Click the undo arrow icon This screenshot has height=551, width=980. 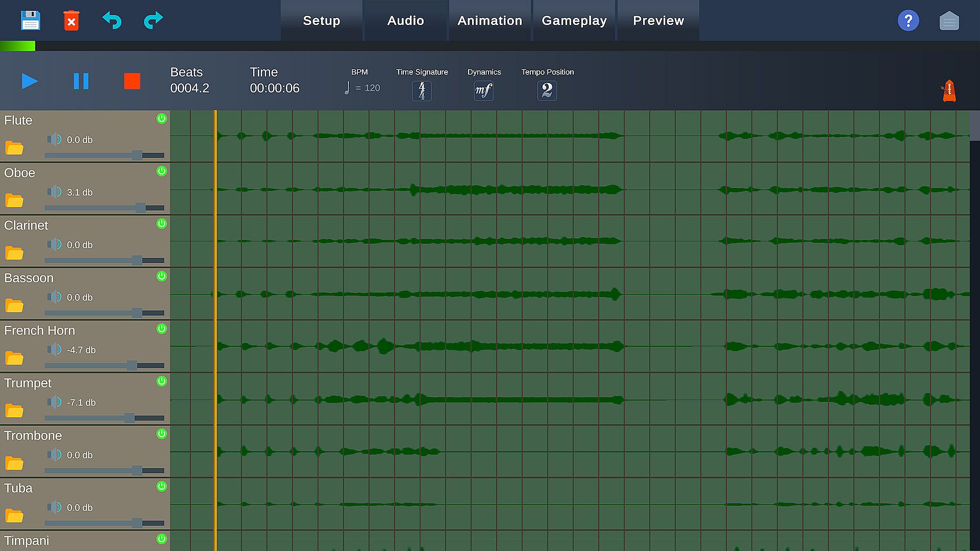pyautogui.click(x=112, y=20)
